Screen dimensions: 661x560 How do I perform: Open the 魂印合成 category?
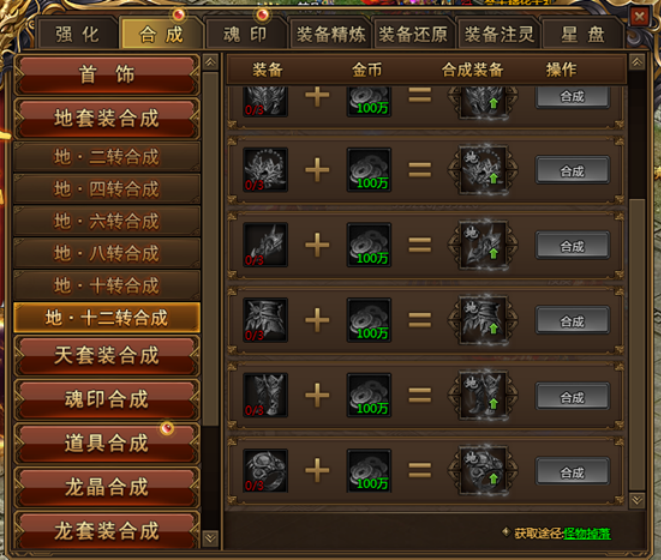click(x=107, y=399)
